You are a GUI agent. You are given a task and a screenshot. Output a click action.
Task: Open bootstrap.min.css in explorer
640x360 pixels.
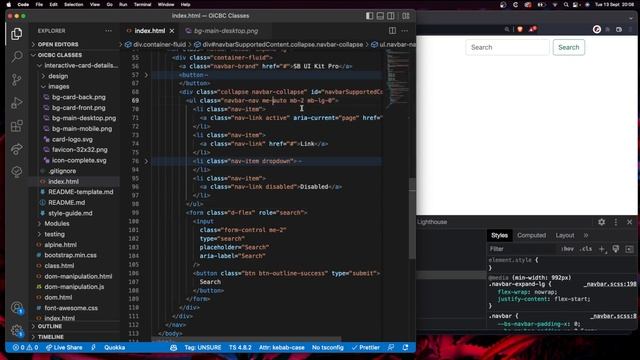click(71, 255)
